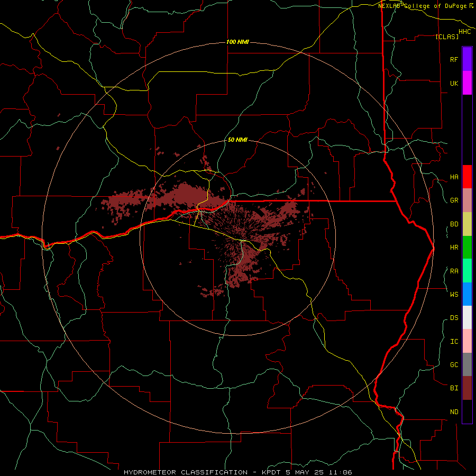This screenshot has width=476, height=476.
Task: Click the 'ND' legend label
Action: coord(454,411)
